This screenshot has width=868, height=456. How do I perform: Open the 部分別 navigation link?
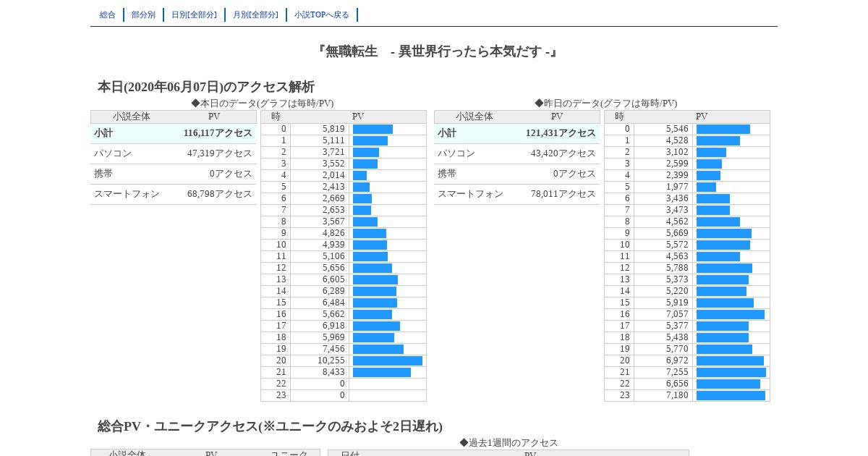pos(143,14)
